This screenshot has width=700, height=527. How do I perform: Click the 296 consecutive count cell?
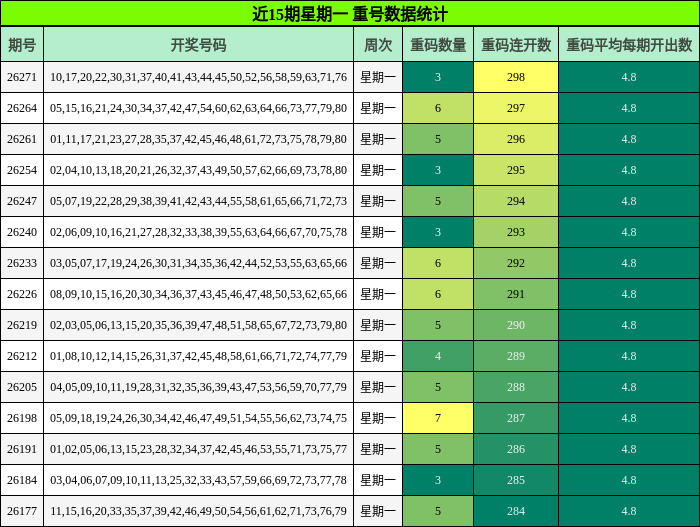(x=516, y=139)
